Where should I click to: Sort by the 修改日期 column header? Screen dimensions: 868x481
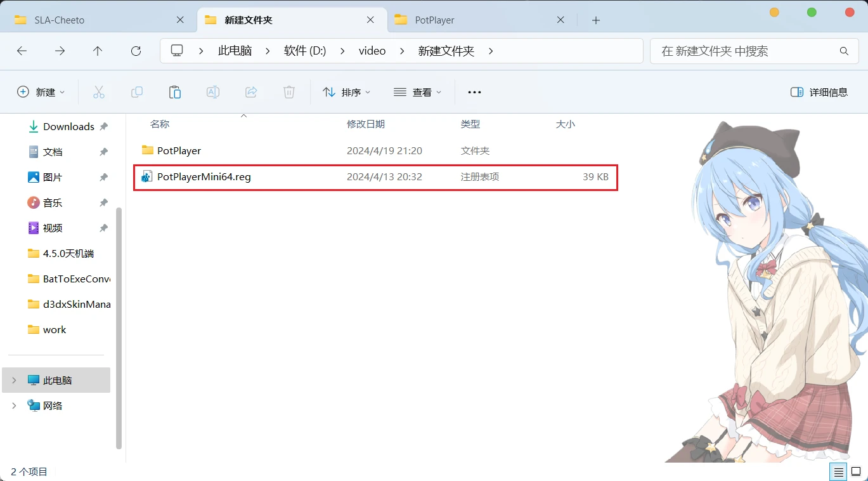click(366, 124)
